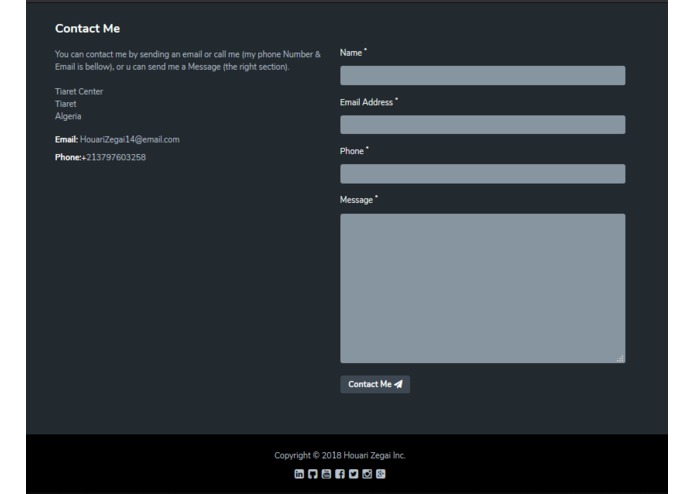The image size is (695, 494).
Task: Open the YouTube footer icon
Action: (x=326, y=474)
